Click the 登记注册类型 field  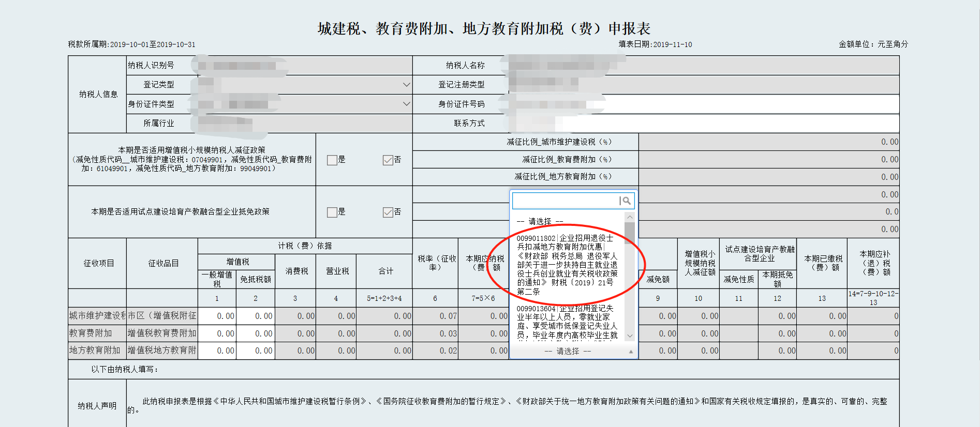(x=704, y=85)
